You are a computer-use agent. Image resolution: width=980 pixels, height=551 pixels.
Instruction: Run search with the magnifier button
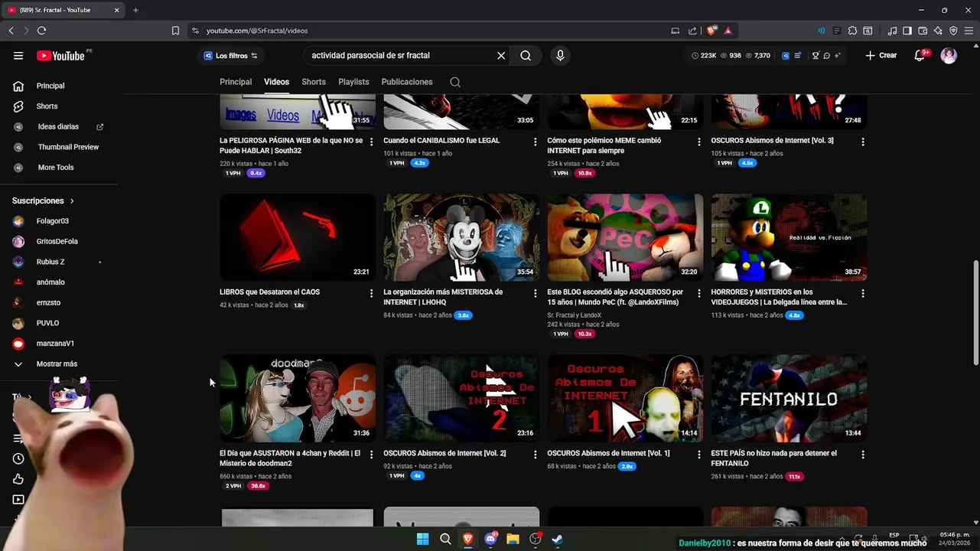(526, 55)
